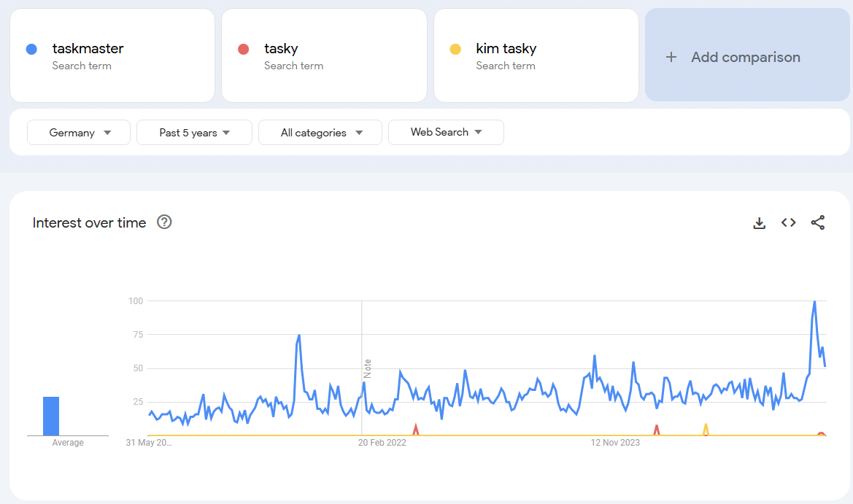Edit the taskmaster search term
Viewport: 853px width, 504px height.
point(88,49)
